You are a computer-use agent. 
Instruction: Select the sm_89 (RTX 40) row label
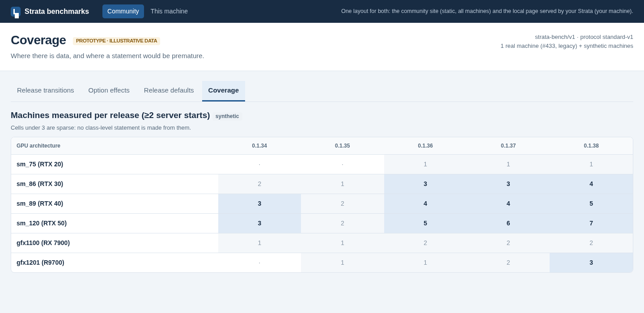[x=40, y=203]
